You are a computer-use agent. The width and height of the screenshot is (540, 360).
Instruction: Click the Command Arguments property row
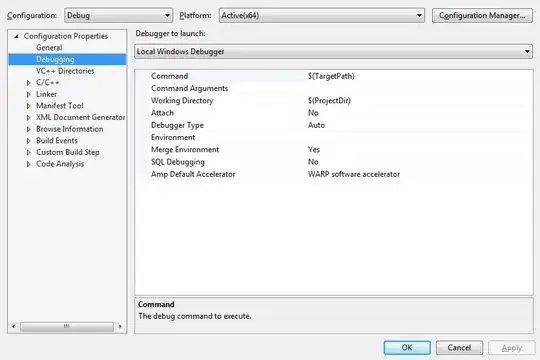[333, 89]
